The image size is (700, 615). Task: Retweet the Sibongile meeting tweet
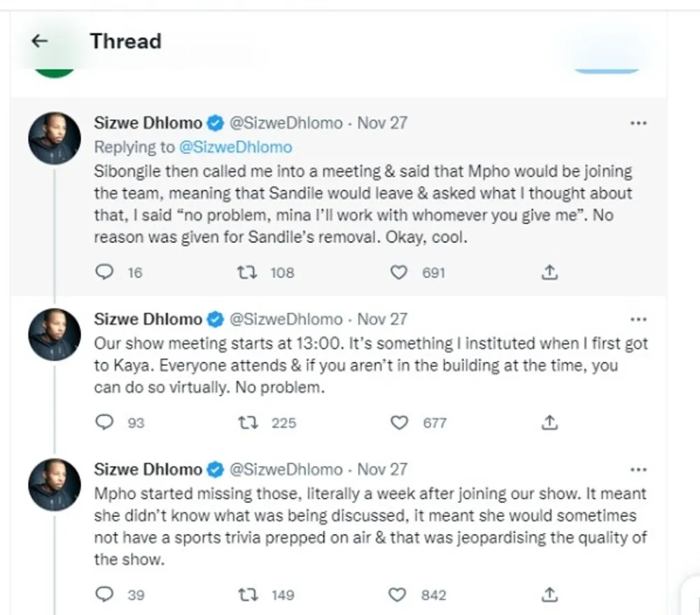tap(247, 272)
